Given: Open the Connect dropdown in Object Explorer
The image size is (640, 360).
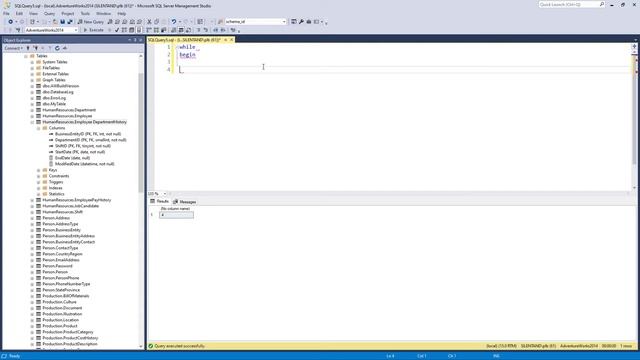Looking at the screenshot, I should pyautogui.click(x=13, y=48).
